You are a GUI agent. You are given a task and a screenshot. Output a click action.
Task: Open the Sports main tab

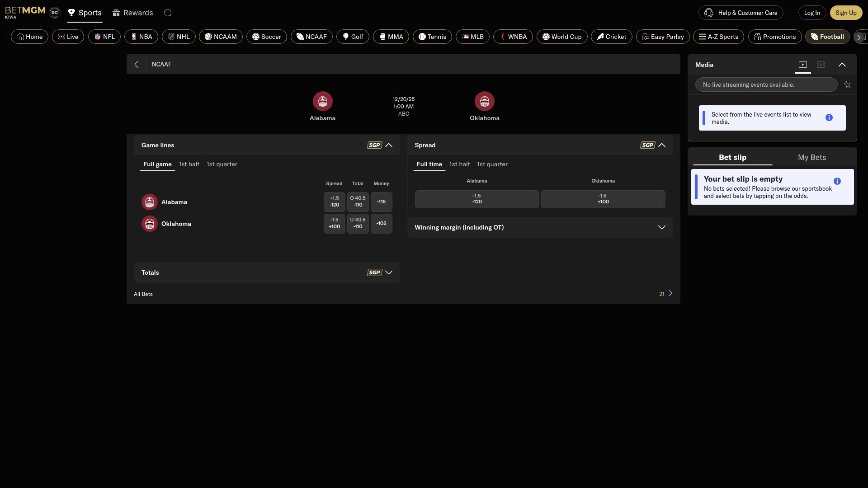(x=85, y=13)
